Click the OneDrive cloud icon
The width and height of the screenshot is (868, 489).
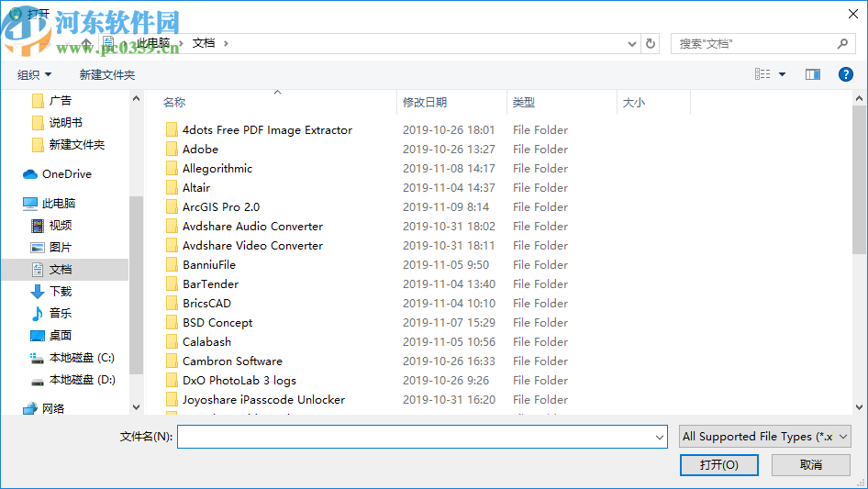pos(30,174)
